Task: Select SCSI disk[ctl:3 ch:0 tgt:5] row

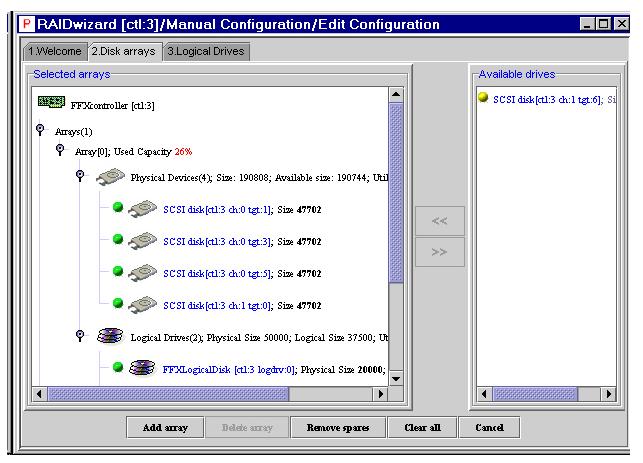Action: pos(242,274)
